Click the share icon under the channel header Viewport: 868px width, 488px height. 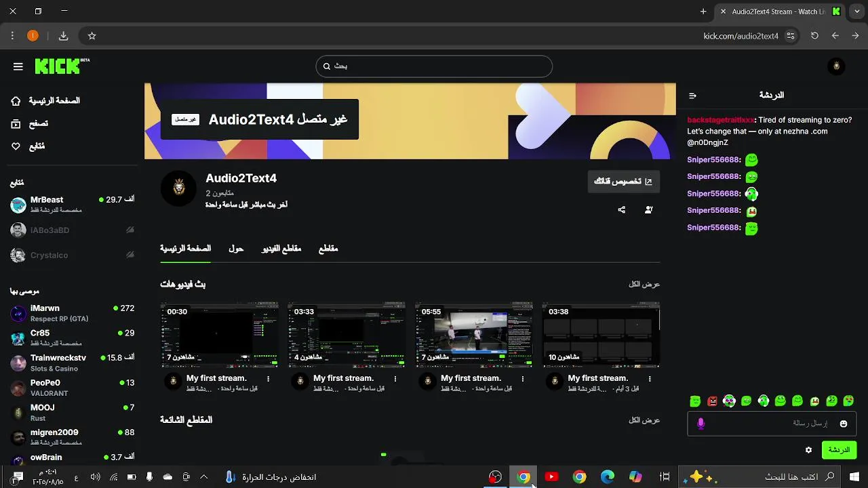(x=622, y=210)
